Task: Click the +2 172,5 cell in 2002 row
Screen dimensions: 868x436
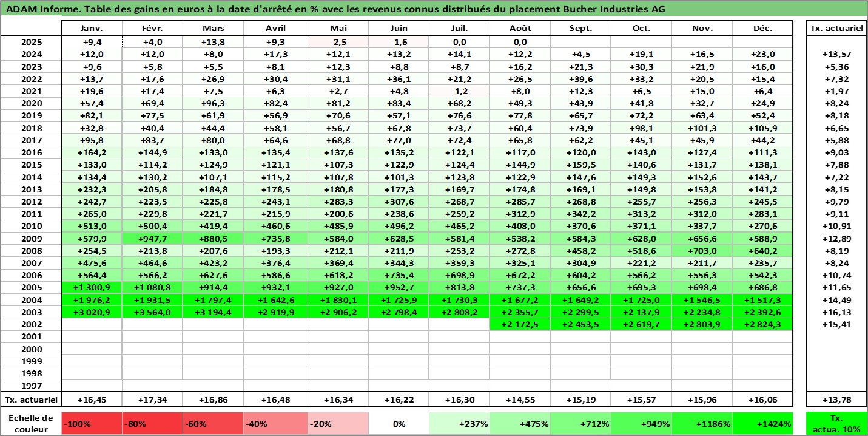Action: 520,324
